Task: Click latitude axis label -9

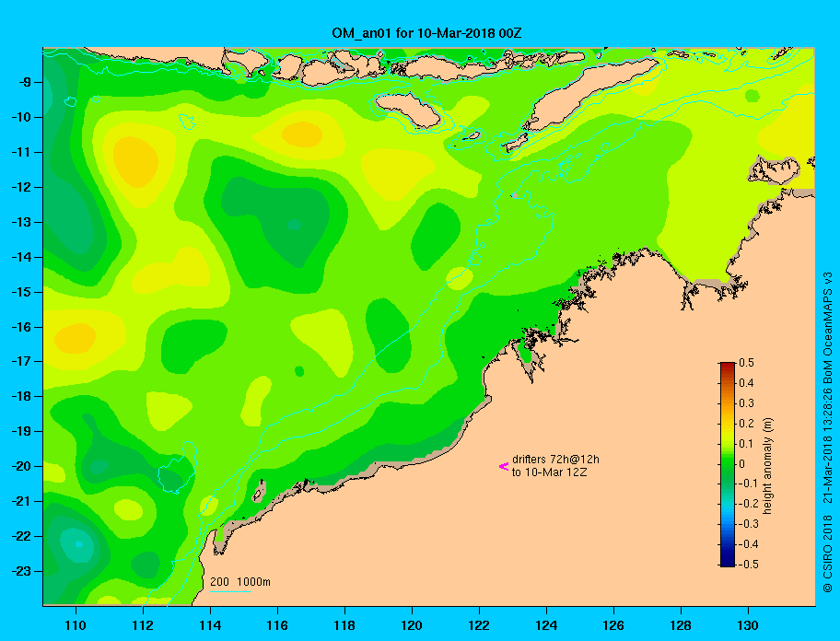Action: 24,83
